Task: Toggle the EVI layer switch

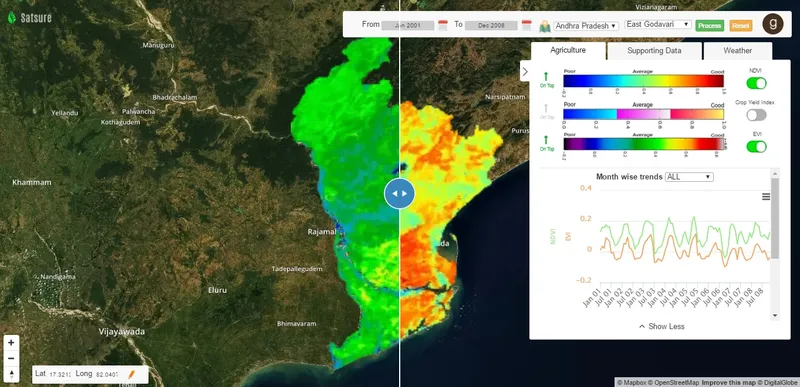Action: (757, 146)
